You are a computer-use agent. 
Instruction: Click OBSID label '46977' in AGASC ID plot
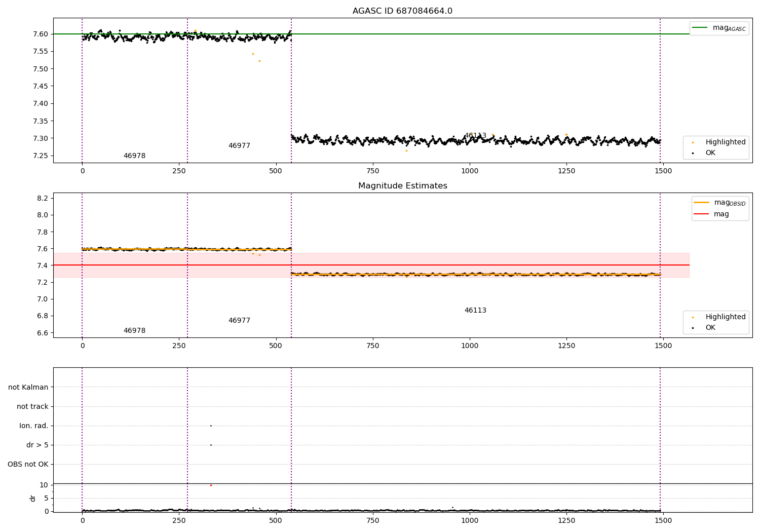click(x=239, y=146)
